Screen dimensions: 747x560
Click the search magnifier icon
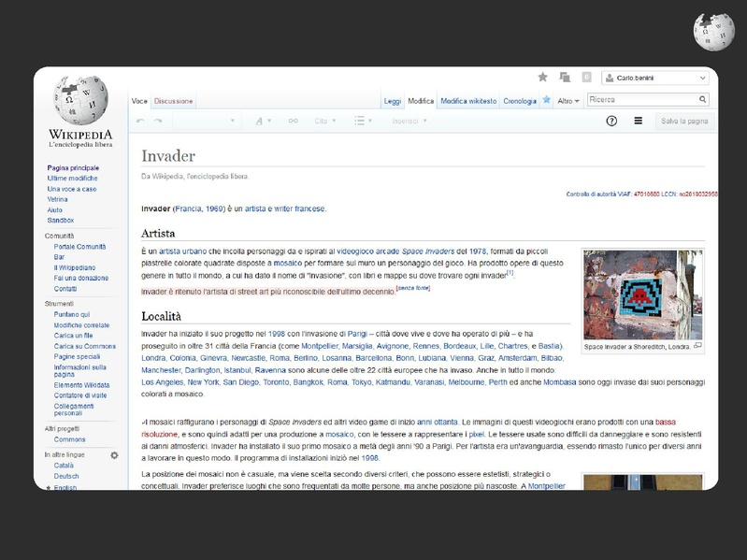click(703, 99)
